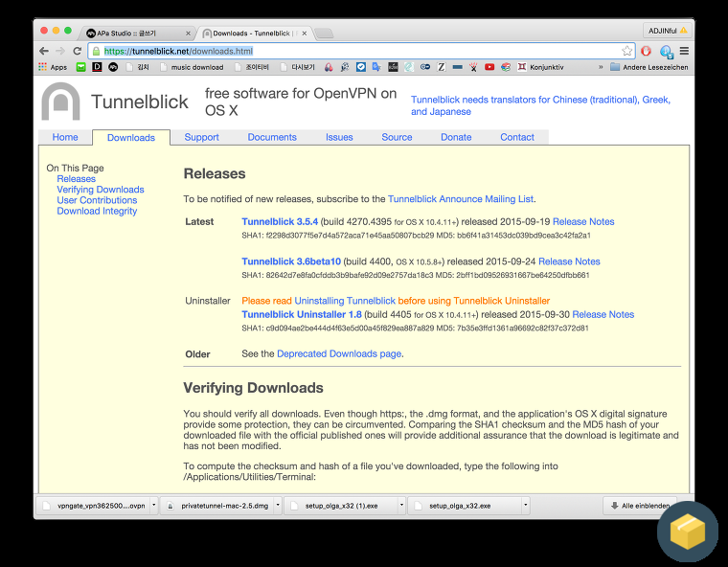
Task: Click the forward navigation arrow
Action: pos(60,51)
